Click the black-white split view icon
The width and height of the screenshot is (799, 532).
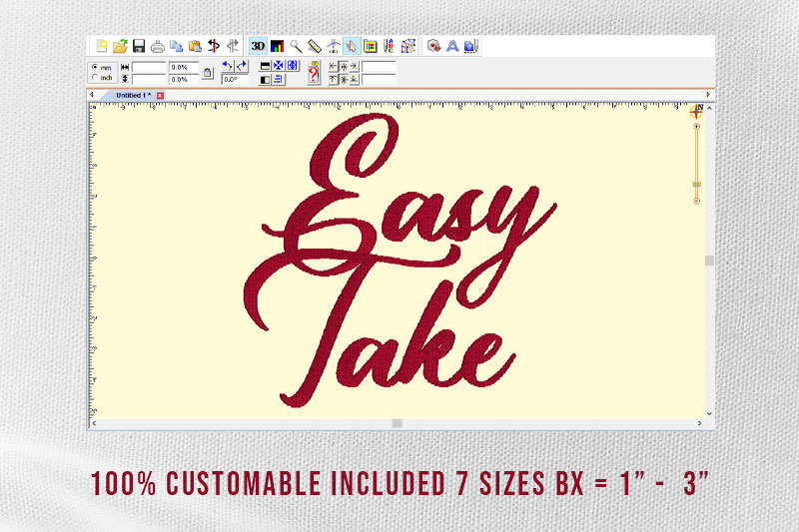click(265, 80)
